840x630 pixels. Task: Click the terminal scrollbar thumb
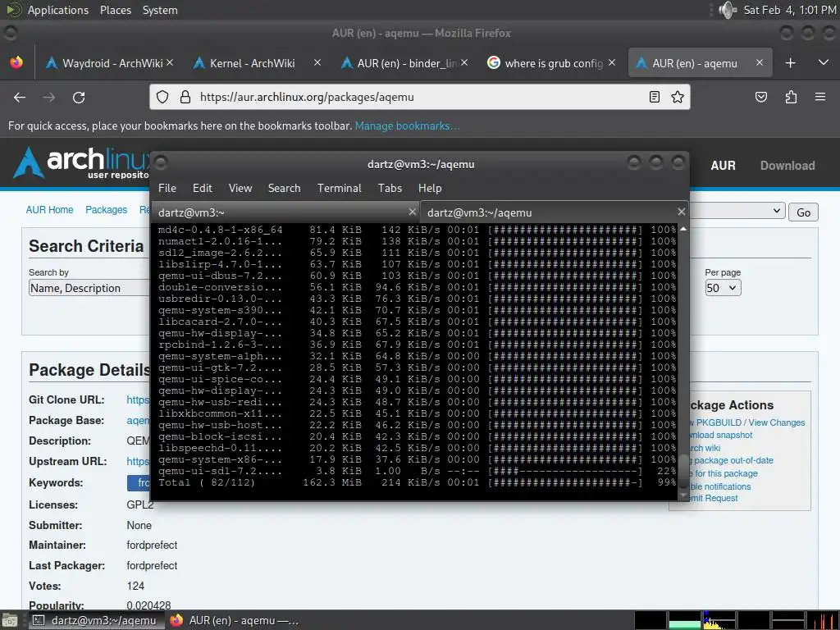(x=683, y=469)
